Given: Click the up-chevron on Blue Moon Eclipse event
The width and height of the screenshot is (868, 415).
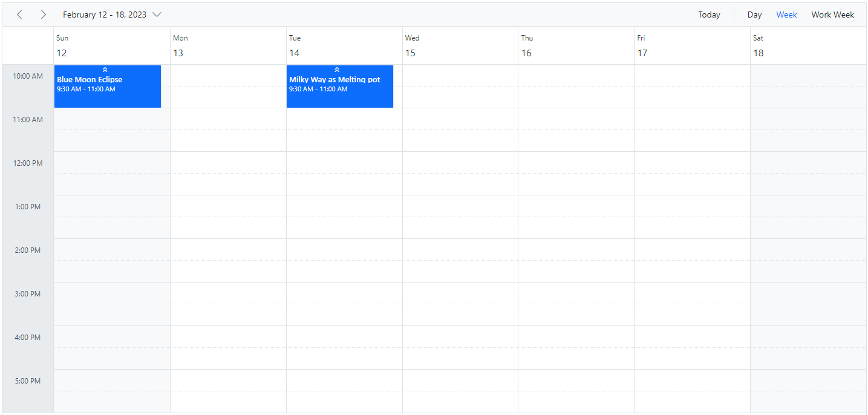Looking at the screenshot, I should 105,70.
